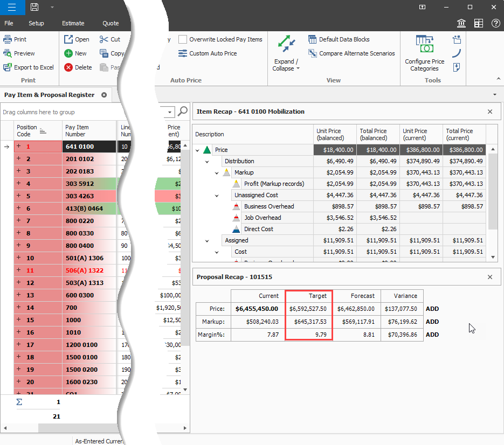Click the red Delete icon
504x445 pixels.
click(x=68, y=67)
